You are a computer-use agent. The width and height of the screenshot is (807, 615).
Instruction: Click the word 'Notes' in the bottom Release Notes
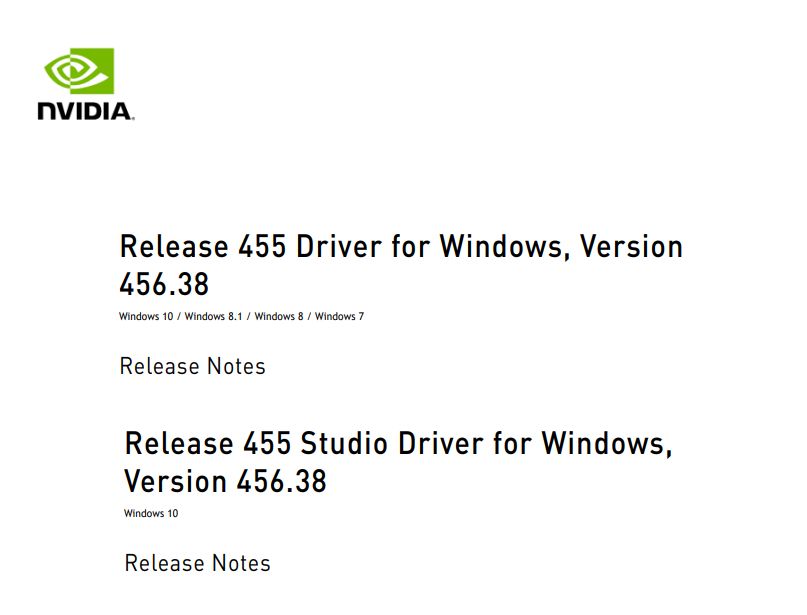click(x=241, y=563)
